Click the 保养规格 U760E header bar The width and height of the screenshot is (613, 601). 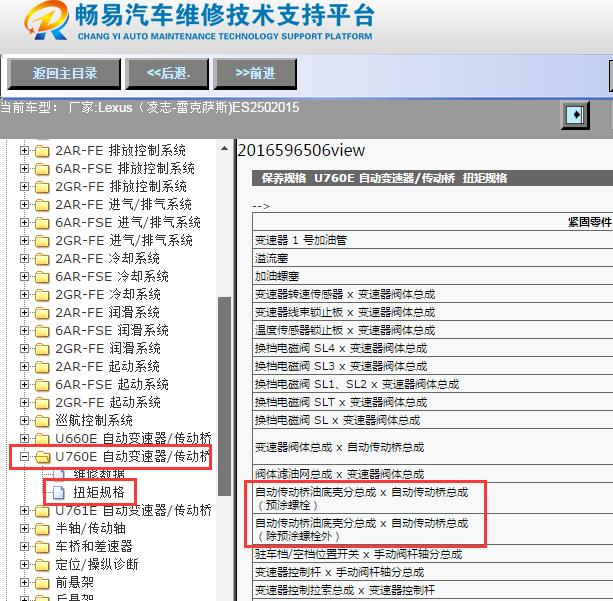pos(432,178)
